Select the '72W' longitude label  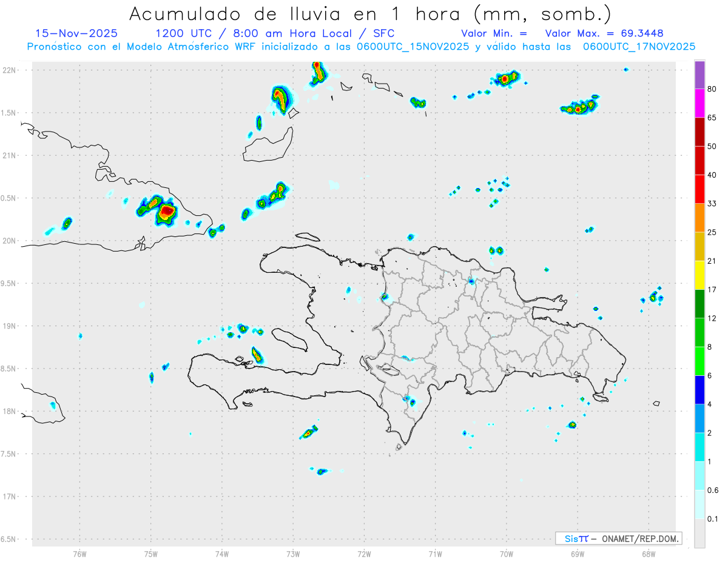pyautogui.click(x=364, y=554)
